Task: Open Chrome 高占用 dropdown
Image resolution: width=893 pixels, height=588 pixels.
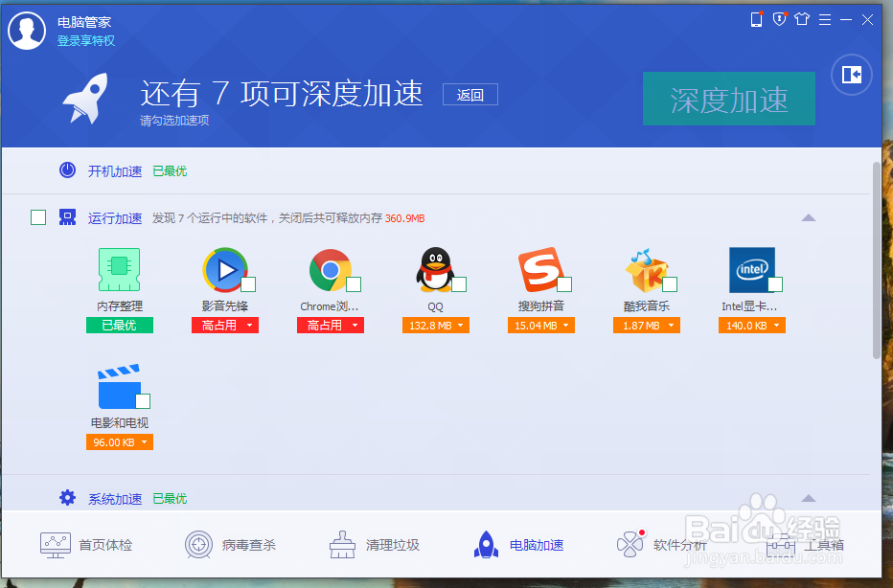Action: tap(331, 325)
